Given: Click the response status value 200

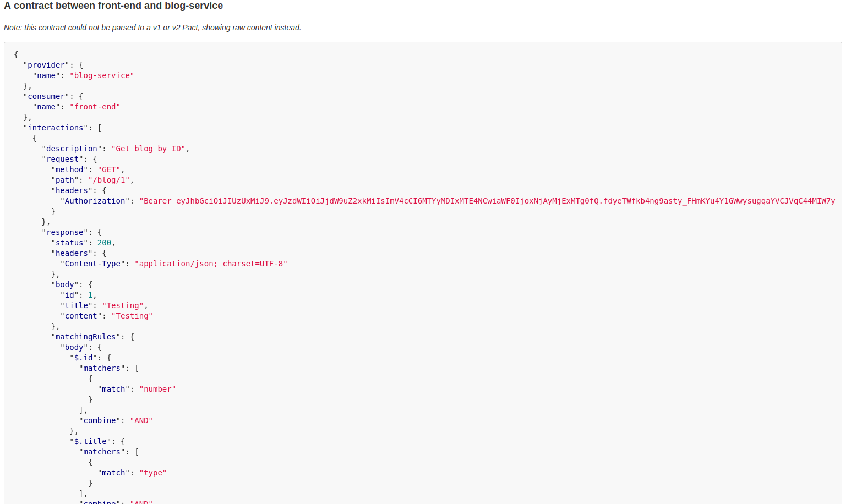Looking at the screenshot, I should coord(105,243).
